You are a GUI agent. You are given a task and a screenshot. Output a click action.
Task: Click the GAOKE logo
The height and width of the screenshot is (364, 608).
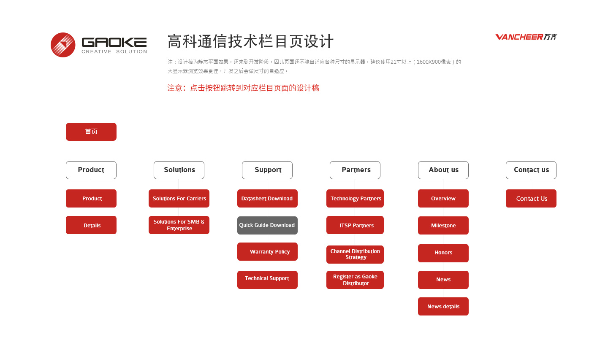[99, 45]
